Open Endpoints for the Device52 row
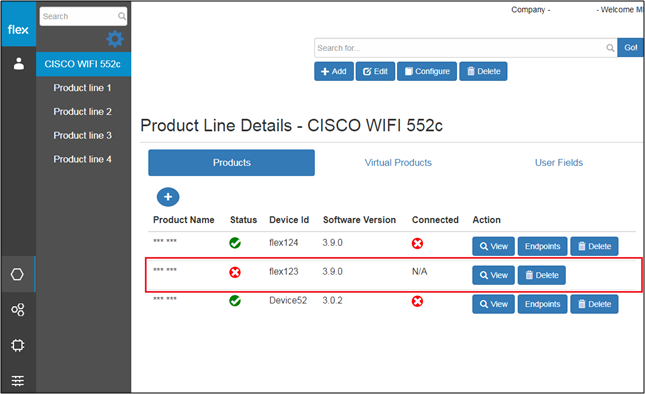 click(542, 304)
